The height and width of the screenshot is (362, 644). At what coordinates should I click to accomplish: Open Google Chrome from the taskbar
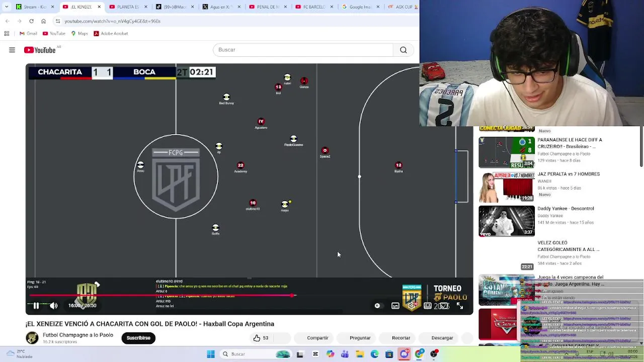pyautogui.click(x=419, y=354)
